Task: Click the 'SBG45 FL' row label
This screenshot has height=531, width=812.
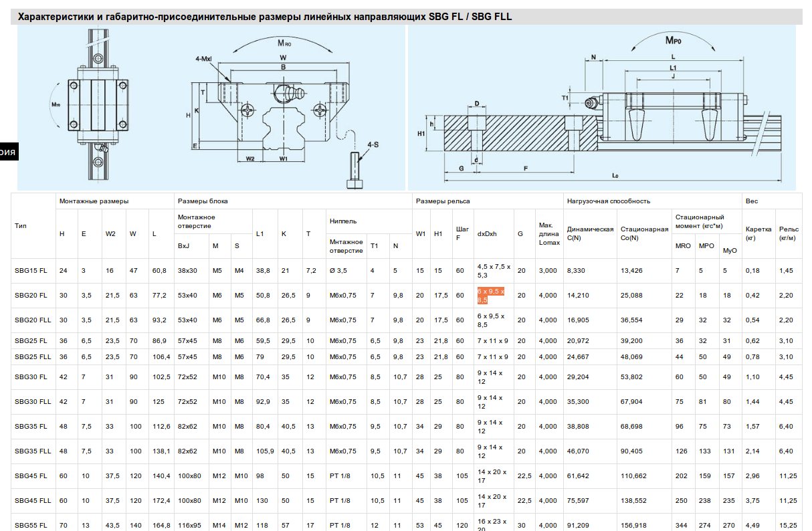Action: coord(31,476)
